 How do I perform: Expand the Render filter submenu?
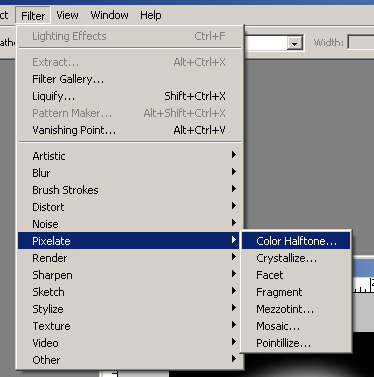click(130, 258)
